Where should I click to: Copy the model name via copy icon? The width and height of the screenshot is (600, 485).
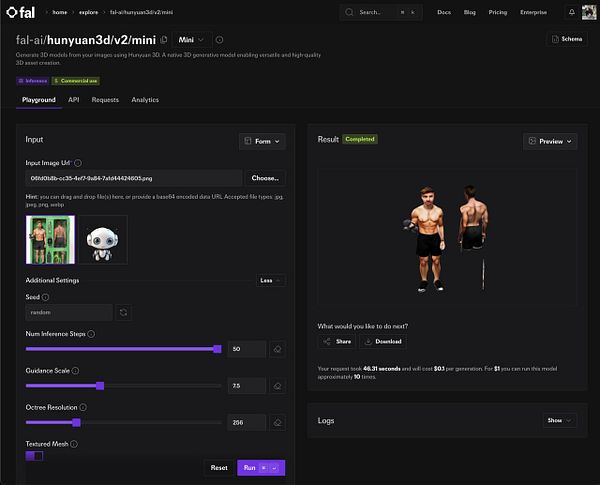coord(164,39)
